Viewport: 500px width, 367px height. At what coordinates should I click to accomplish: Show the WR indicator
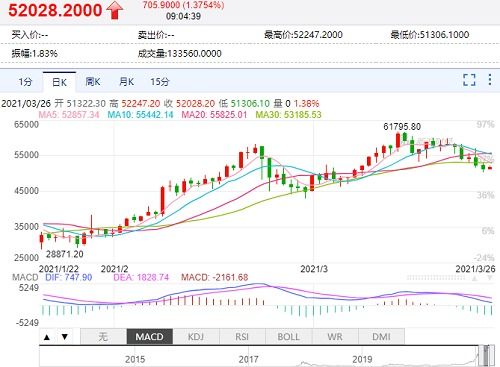[335, 337]
